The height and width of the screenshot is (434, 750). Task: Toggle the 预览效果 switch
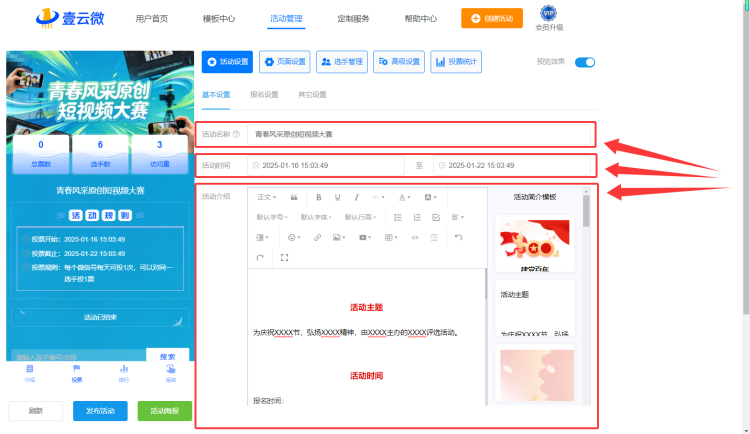click(x=585, y=62)
